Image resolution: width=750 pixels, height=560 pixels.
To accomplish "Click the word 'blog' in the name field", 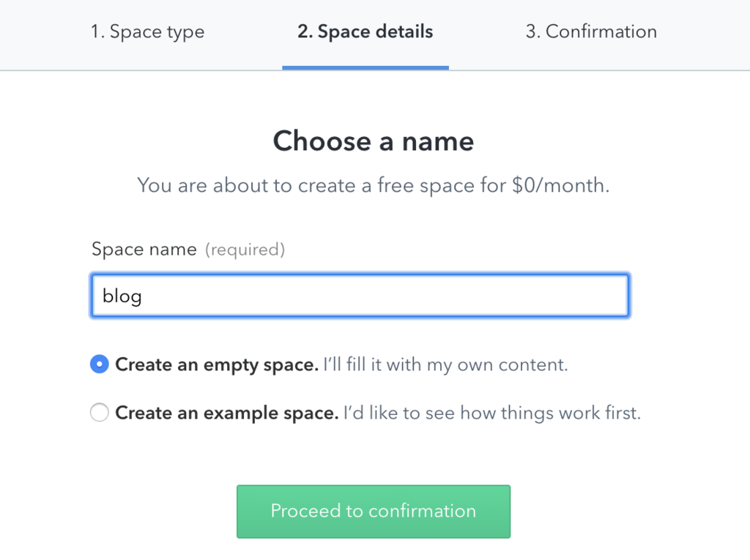I will [x=122, y=296].
